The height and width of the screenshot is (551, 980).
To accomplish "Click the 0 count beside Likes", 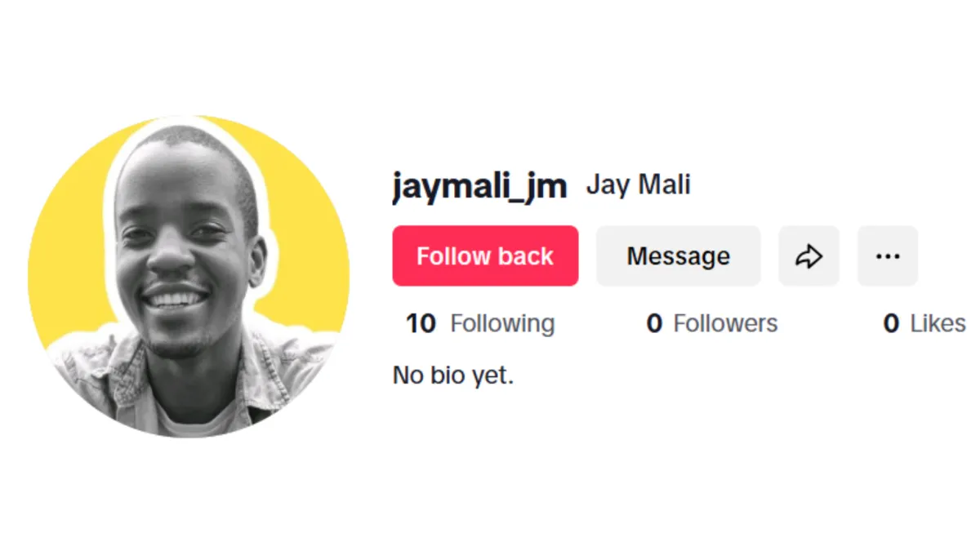I will (x=891, y=324).
